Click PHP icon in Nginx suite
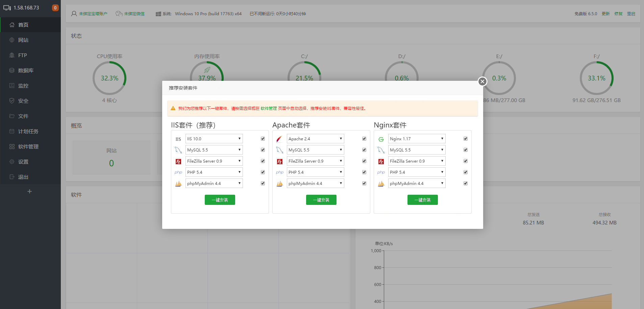The width and height of the screenshot is (644, 309). click(381, 172)
